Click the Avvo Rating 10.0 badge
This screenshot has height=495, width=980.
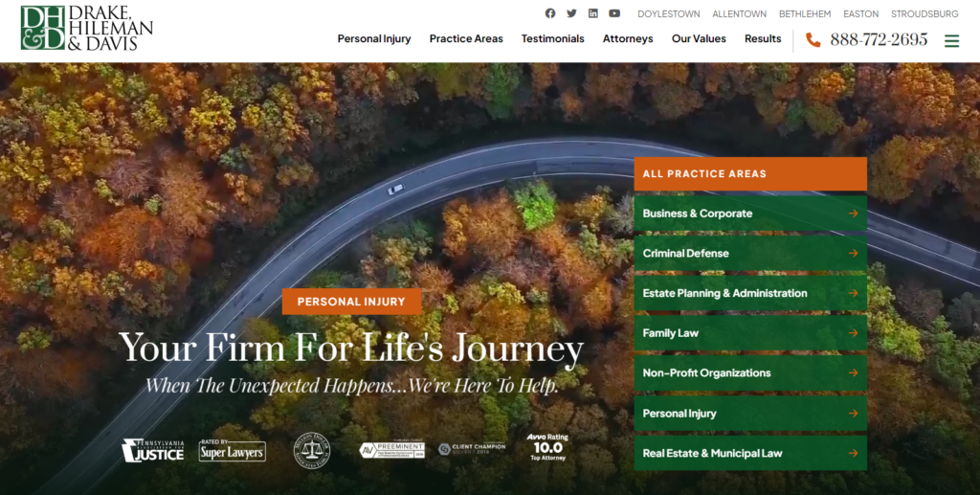548,447
